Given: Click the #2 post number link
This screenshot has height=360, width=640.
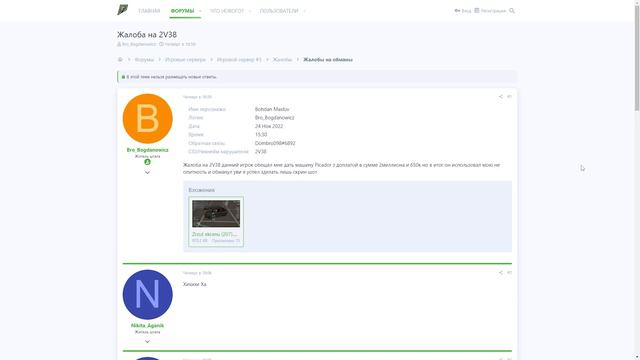Looking at the screenshot, I should 509,273.
